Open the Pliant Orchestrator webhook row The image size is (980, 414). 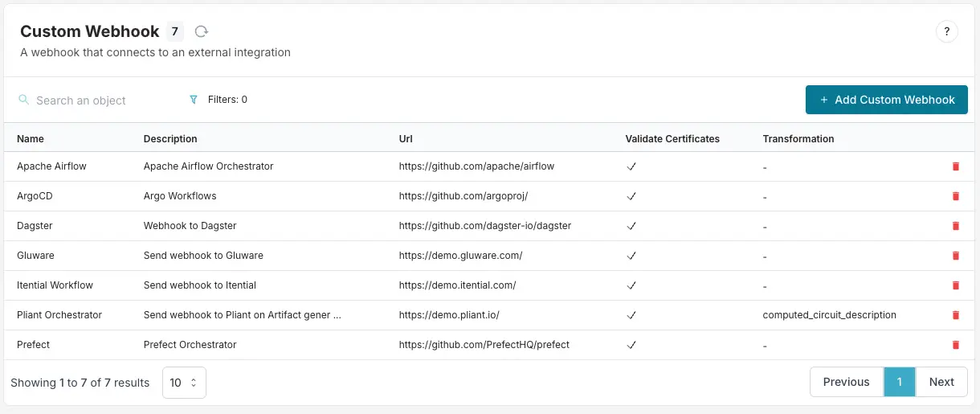point(59,315)
